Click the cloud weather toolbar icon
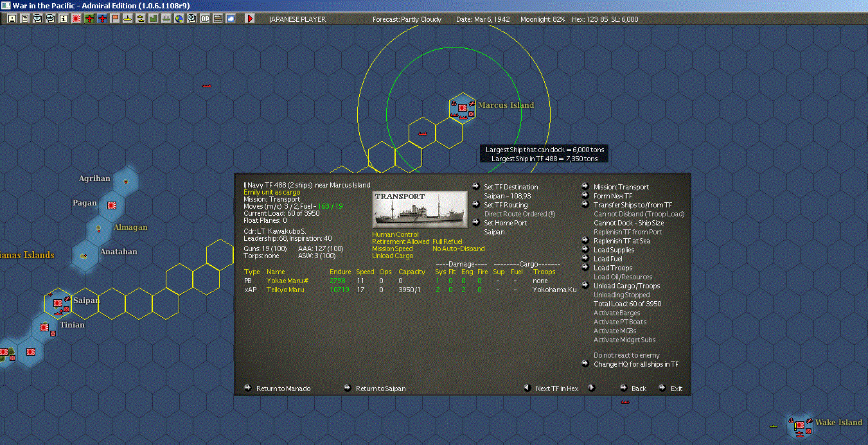 (230, 19)
